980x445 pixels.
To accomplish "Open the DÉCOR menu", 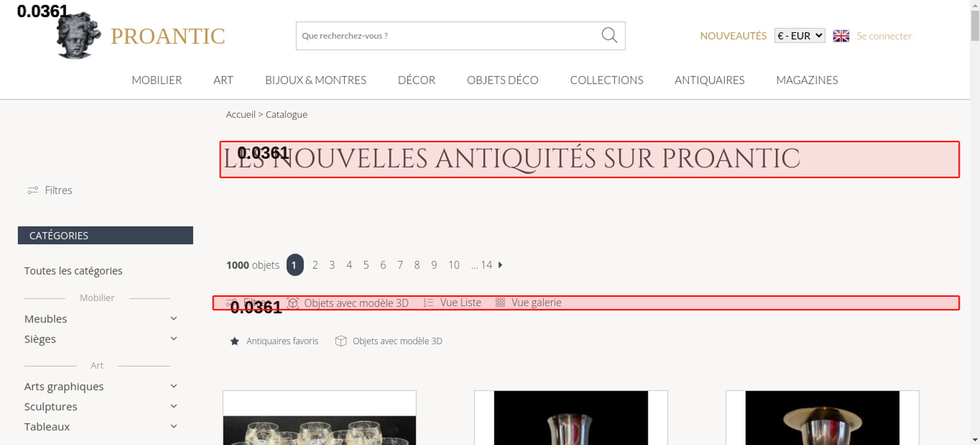I will tap(416, 80).
